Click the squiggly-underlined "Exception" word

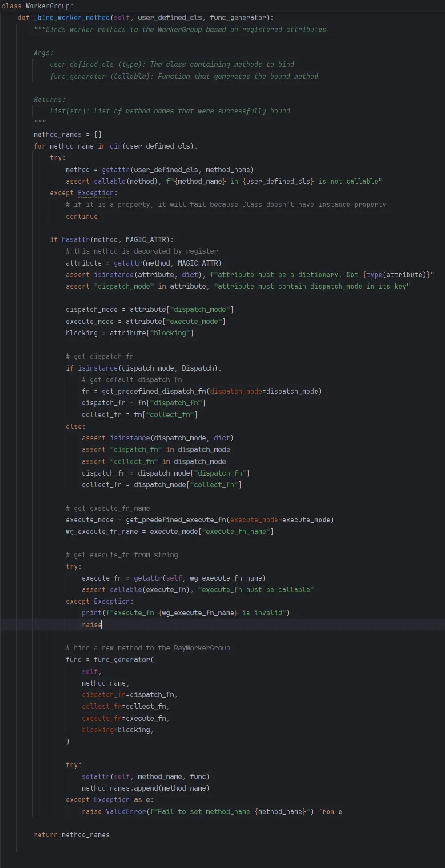(96, 193)
